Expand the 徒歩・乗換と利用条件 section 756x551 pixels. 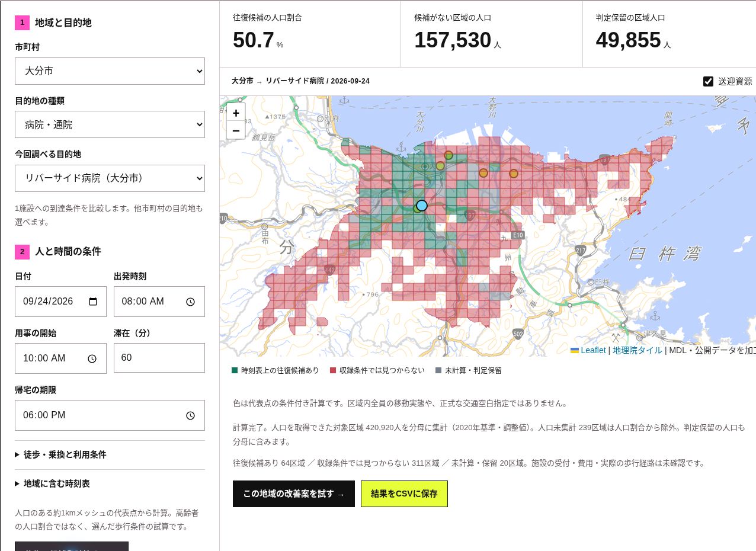(x=110, y=455)
